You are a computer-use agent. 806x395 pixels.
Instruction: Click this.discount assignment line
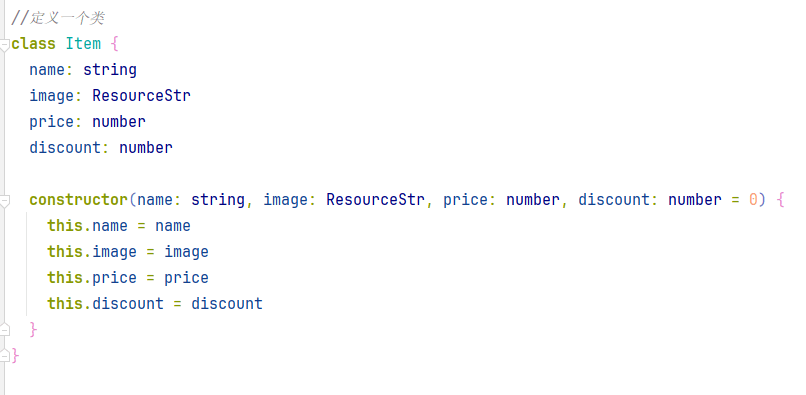[x=155, y=304]
